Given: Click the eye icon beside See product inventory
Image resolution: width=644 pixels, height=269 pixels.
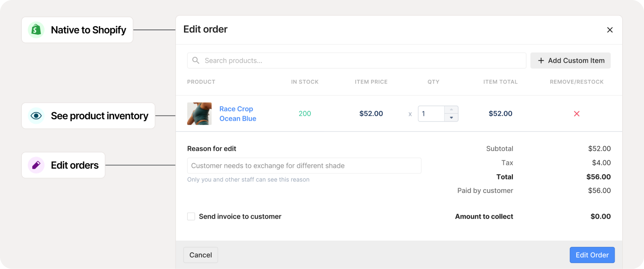Looking at the screenshot, I should click(x=36, y=116).
